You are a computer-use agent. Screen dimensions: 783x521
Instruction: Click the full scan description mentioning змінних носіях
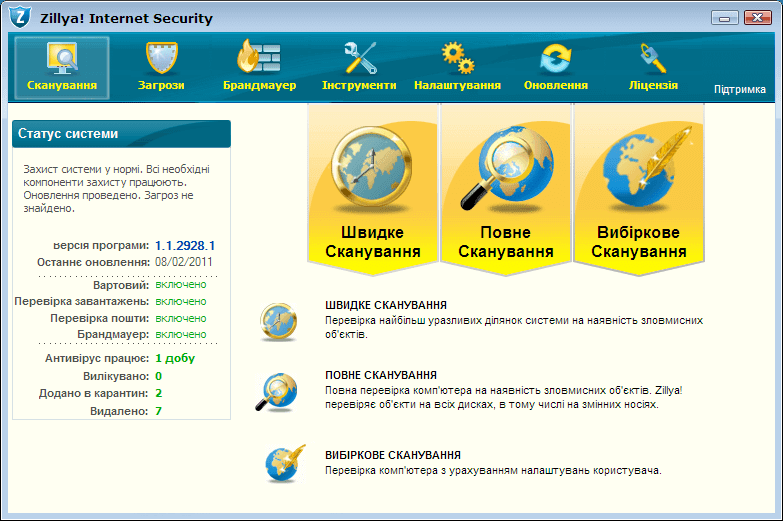tap(503, 397)
